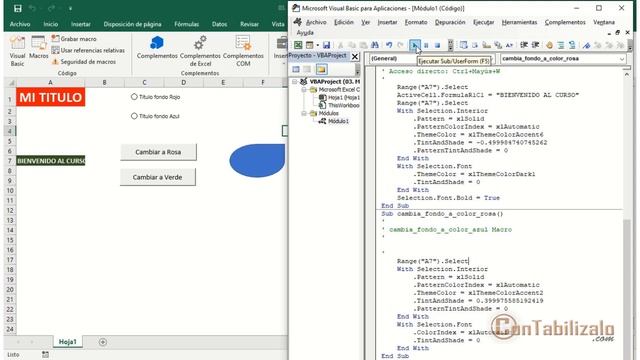The width and height of the screenshot is (640, 360).
Task: Open Visual Basic editor from Excel ribbon
Action: pyautogui.click(x=17, y=51)
